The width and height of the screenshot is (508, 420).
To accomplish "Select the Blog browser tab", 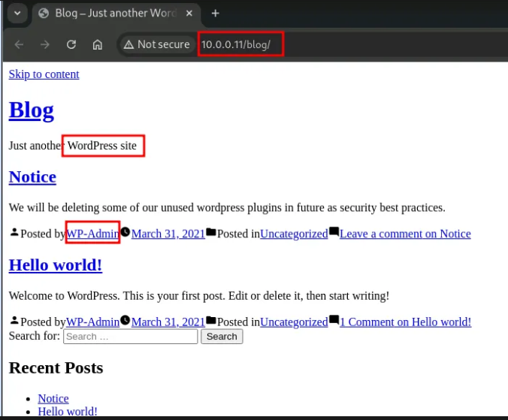I will tap(113, 14).
